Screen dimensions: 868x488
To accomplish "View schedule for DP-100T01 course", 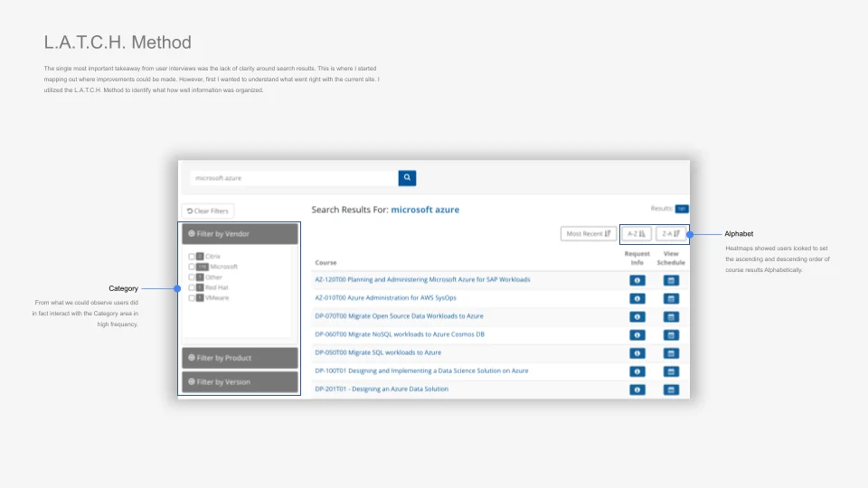I will pyautogui.click(x=671, y=371).
